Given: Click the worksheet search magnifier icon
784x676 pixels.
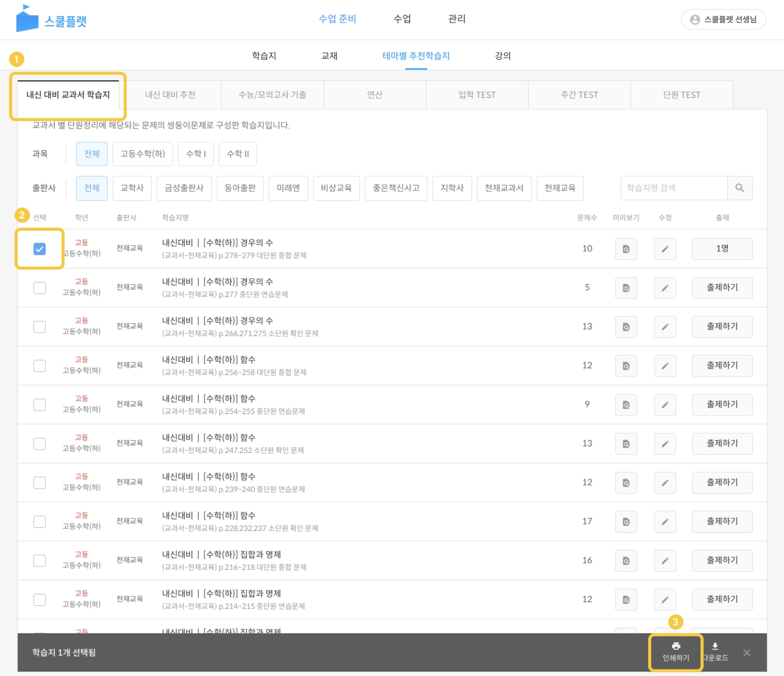Looking at the screenshot, I should click(x=740, y=188).
